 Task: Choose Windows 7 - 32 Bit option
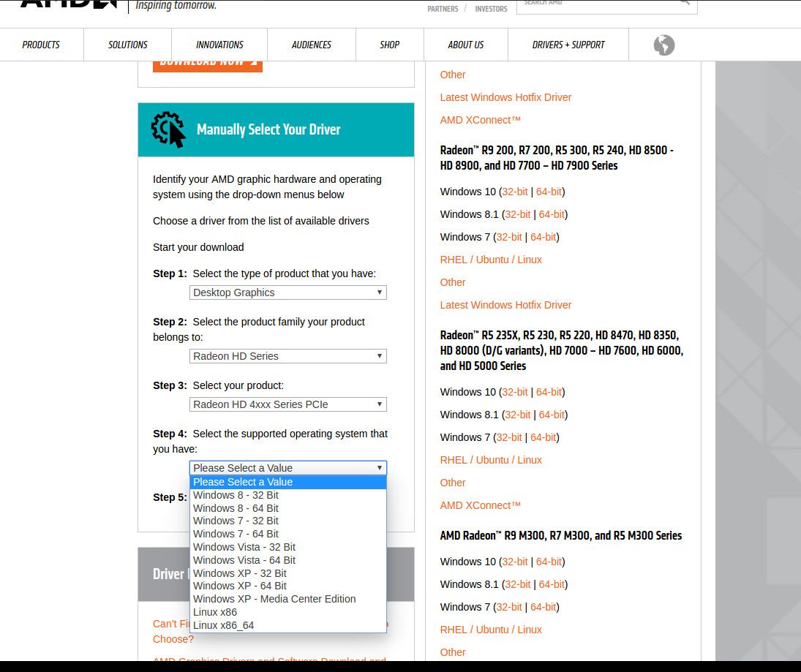coord(287,521)
